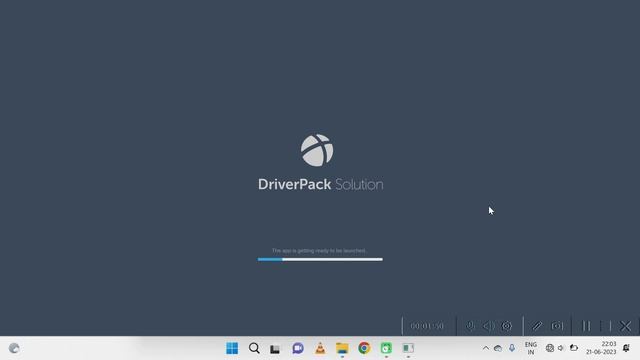The image size is (640, 360).
Task: Open the volume speaker tray icon
Action: tap(561, 348)
